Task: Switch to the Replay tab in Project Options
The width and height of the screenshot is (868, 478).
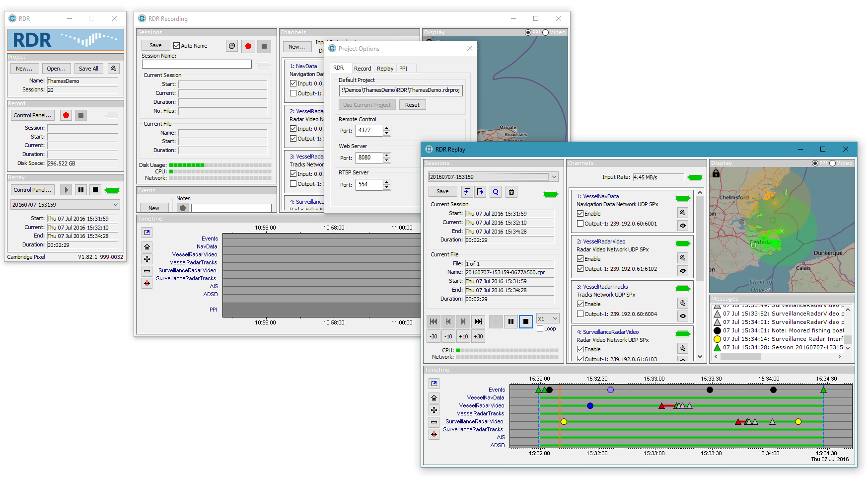Action: click(385, 69)
